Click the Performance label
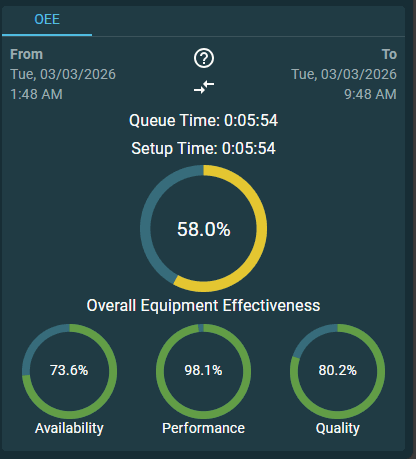Viewport: 416px width, 459px height. (x=203, y=428)
